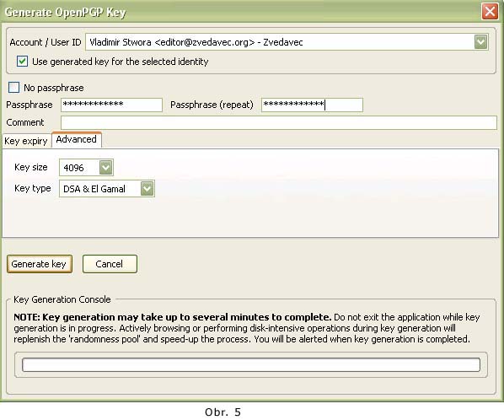The height and width of the screenshot is (420, 504).
Task: Click the Cancel button
Action: coord(110,264)
